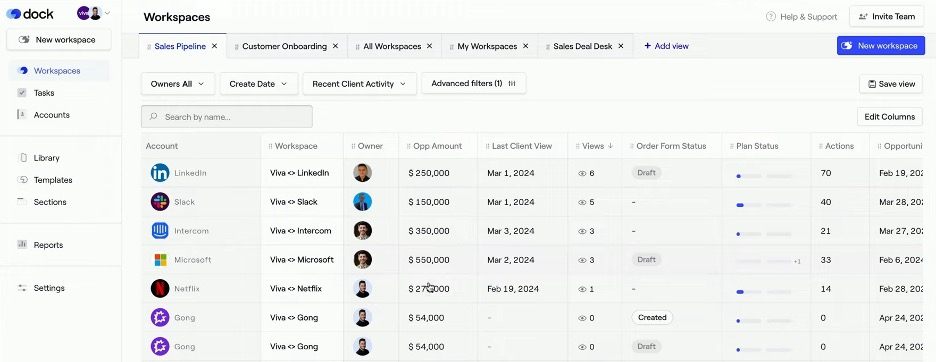Open Templates in the sidebar
Screen dimensions: 936x362
[x=53, y=180]
